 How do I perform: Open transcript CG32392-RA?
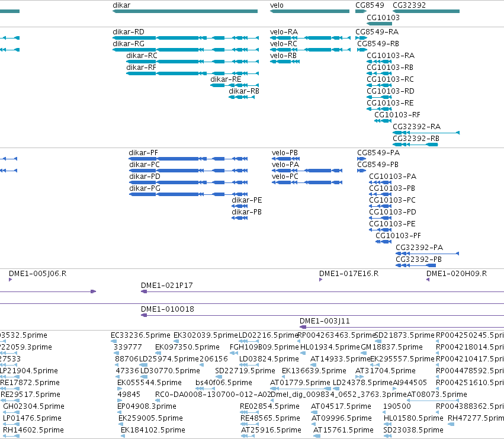click(416, 127)
